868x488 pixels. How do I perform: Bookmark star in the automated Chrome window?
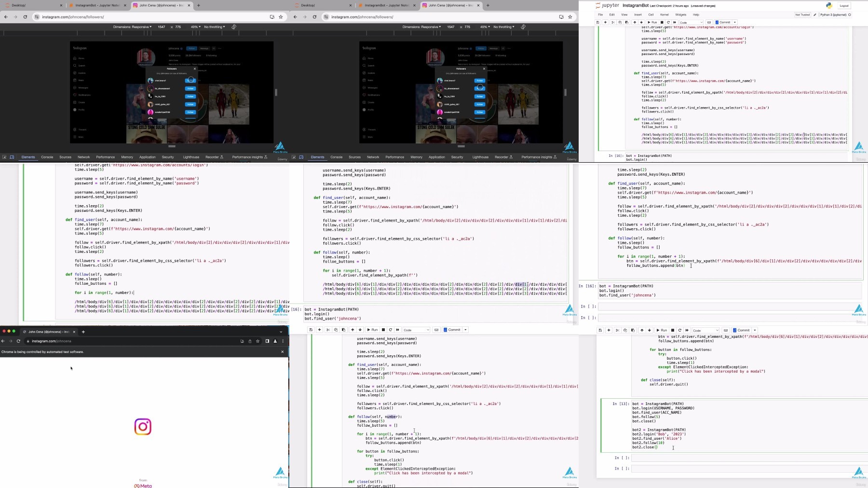tap(258, 341)
